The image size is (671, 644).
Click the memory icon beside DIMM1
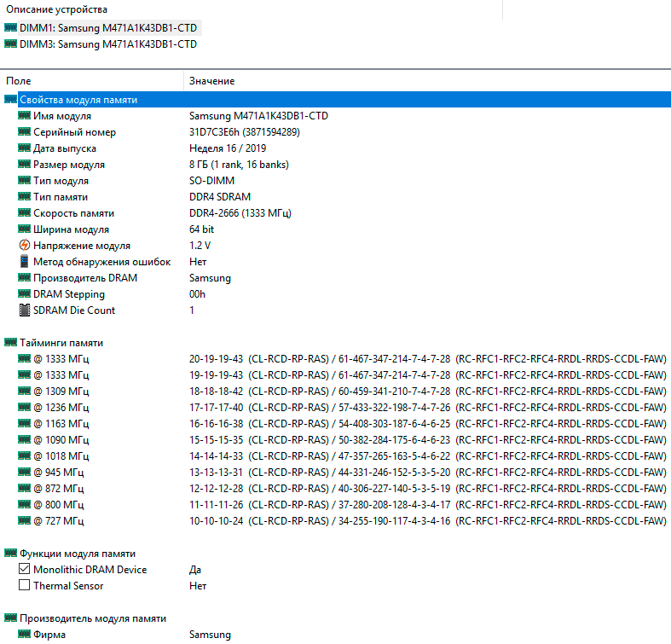coord(11,27)
